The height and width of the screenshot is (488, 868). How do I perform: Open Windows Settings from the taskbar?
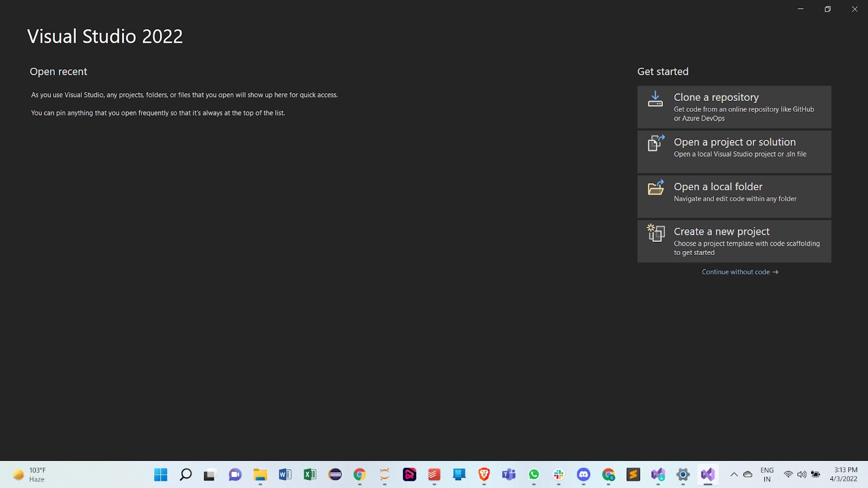(x=683, y=475)
